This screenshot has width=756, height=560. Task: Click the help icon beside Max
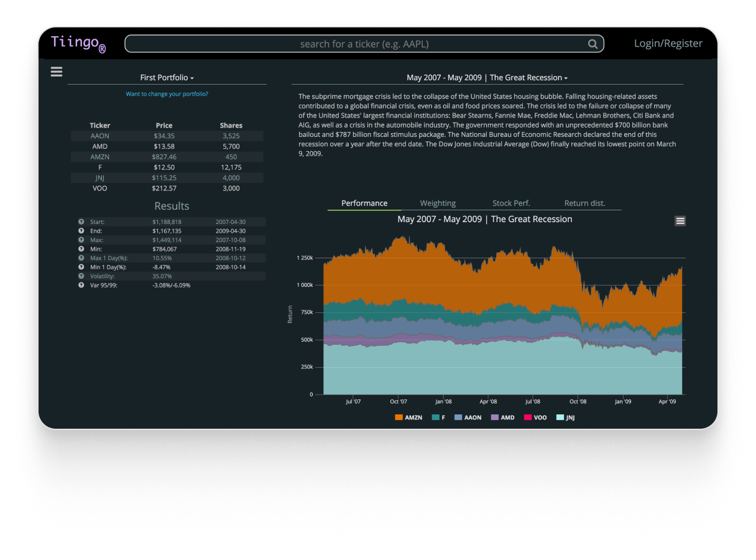tap(81, 240)
